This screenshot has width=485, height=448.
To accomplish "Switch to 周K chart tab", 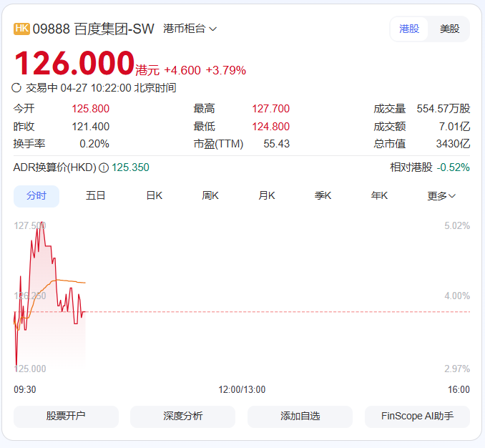I will tap(210, 196).
